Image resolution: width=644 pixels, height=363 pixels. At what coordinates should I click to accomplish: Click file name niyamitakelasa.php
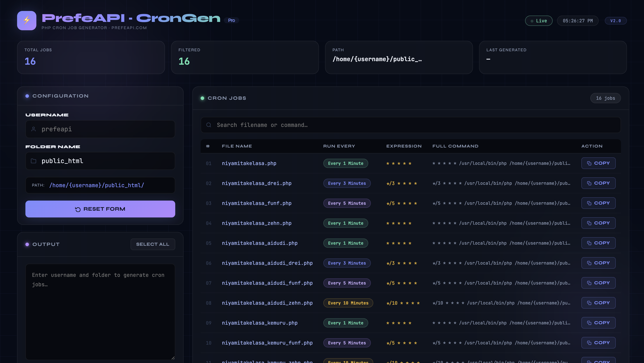tap(249, 163)
